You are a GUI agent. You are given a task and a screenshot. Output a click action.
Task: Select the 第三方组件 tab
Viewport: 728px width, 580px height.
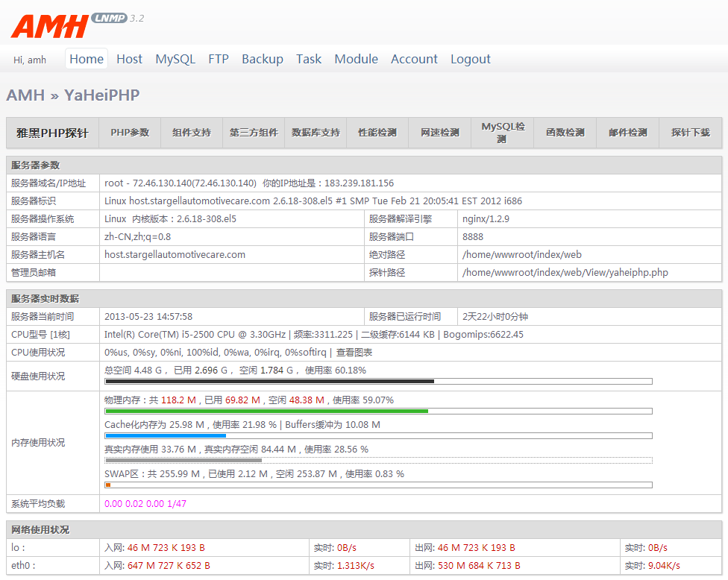click(254, 133)
